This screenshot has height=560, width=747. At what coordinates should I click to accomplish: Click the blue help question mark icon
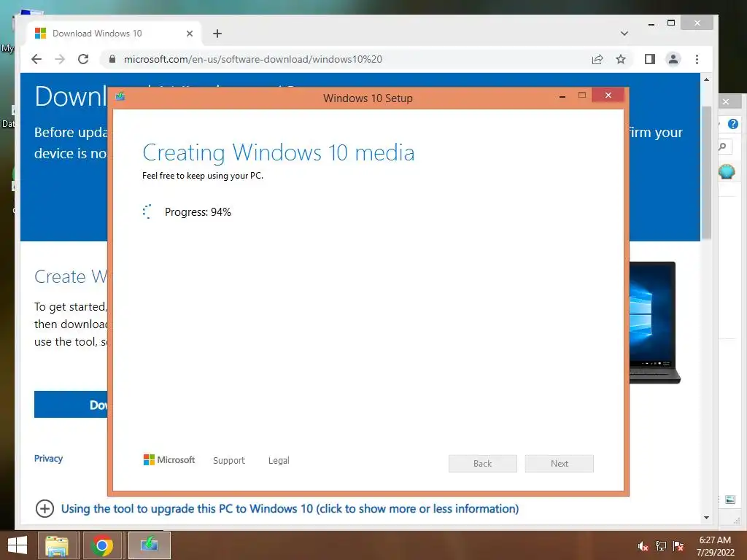[733, 124]
